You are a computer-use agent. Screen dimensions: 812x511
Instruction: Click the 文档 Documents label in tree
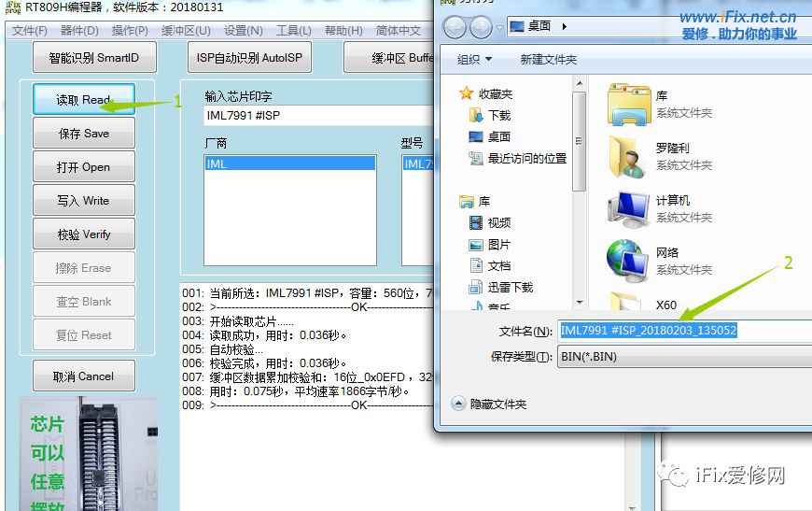tap(499, 266)
